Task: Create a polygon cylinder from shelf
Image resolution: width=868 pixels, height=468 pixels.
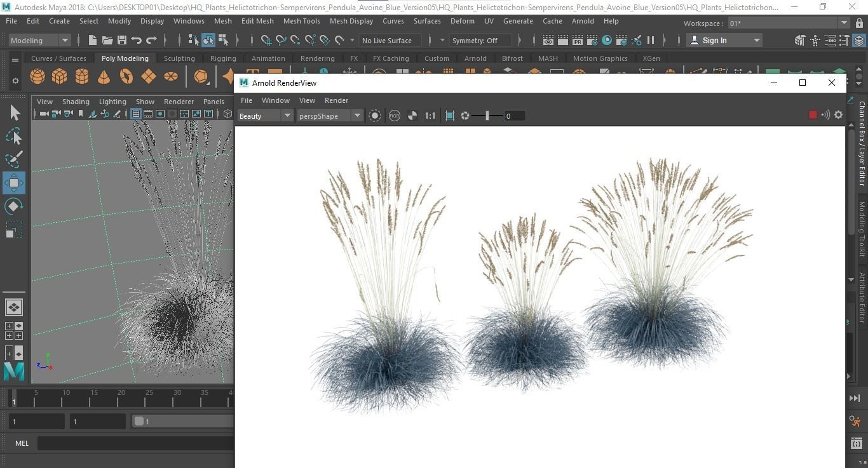Action: pyautogui.click(x=82, y=77)
